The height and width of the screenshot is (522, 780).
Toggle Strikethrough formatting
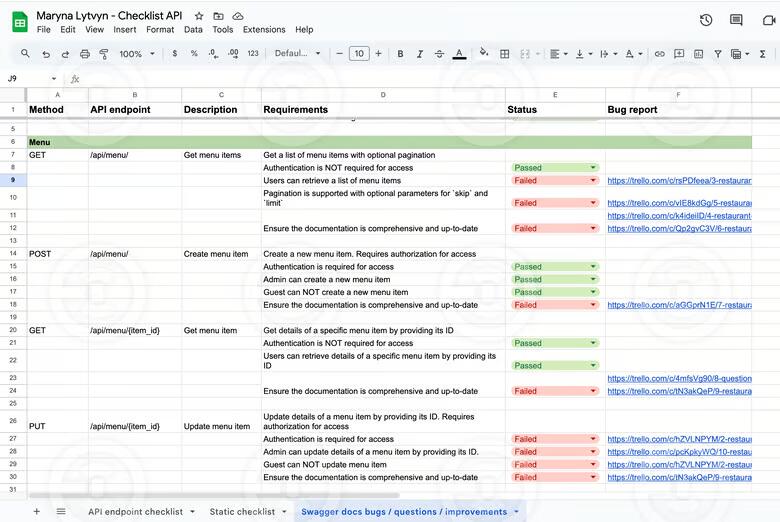439,54
